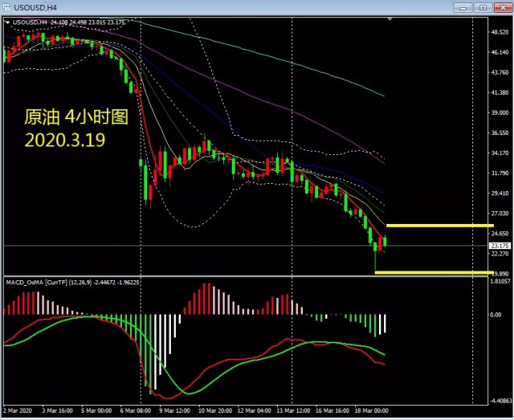Click the 23.175 current price label
Viewport: 514px width, 420px height.
500,245
